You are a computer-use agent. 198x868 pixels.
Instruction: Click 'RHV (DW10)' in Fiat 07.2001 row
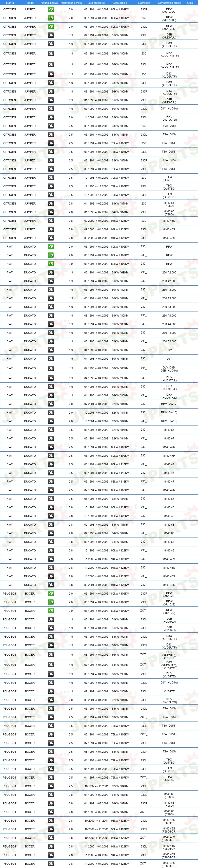(169, 404)
